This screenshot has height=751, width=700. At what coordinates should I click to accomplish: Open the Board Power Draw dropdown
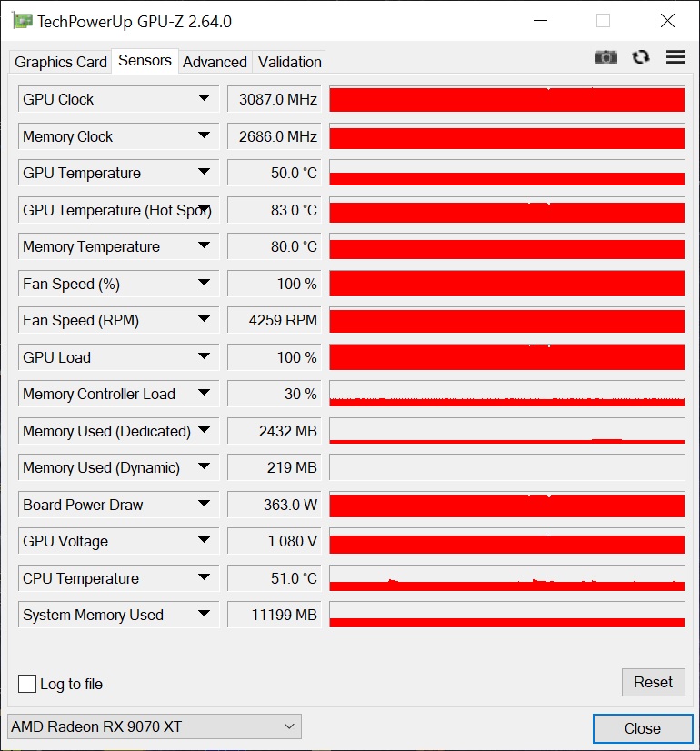(x=204, y=504)
